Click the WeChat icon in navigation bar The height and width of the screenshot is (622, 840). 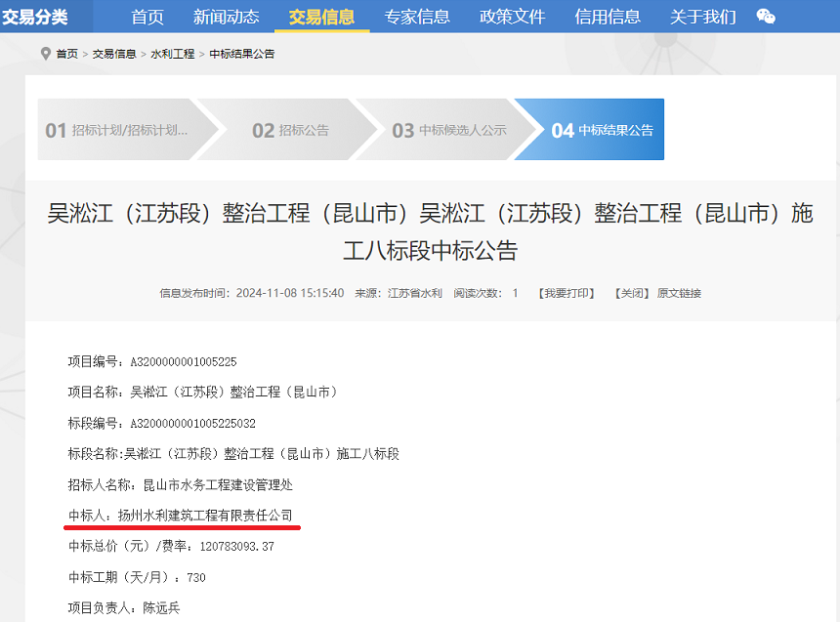767,17
